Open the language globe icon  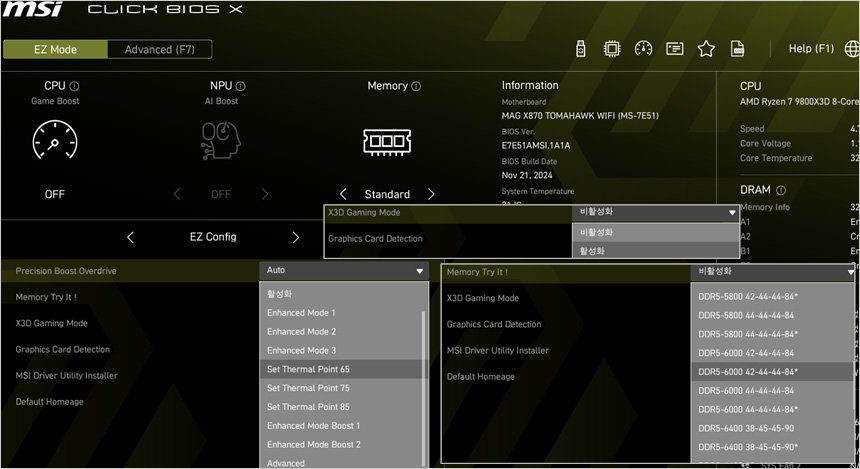point(851,49)
